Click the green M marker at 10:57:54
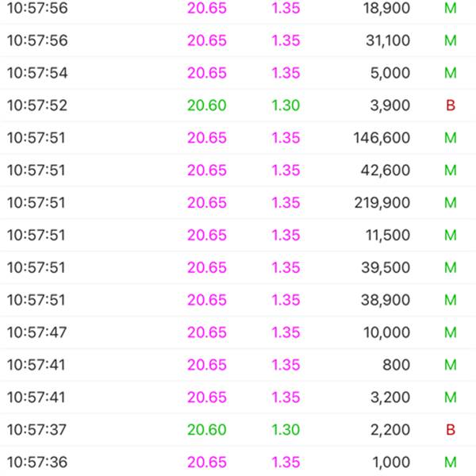476x476 pixels. tap(451, 73)
